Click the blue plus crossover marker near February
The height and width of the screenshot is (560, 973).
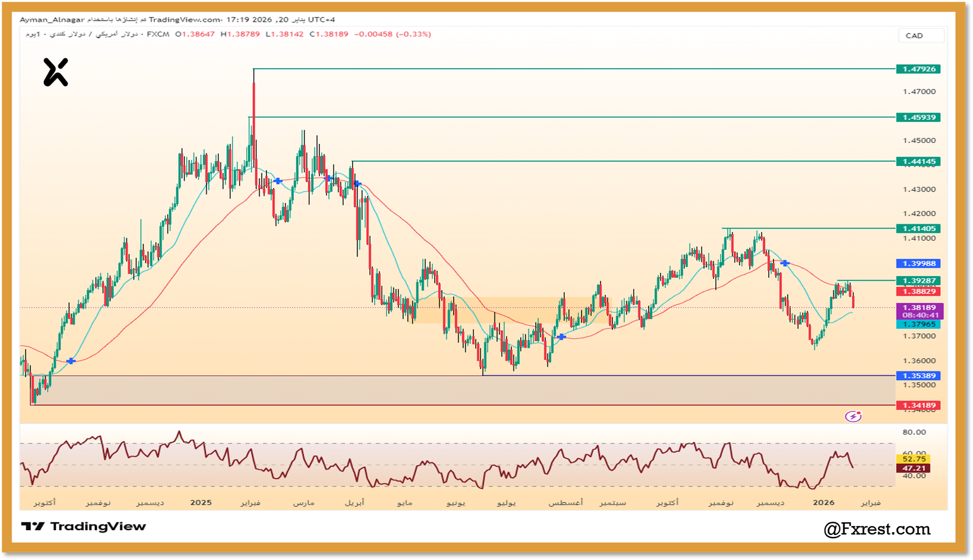pos(278,181)
